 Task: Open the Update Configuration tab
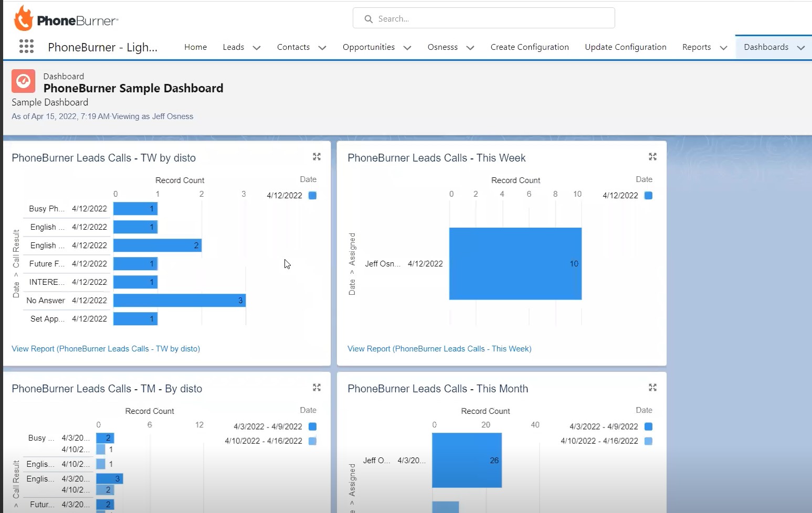click(x=626, y=47)
